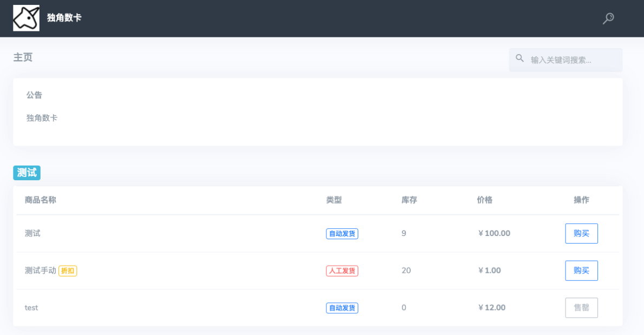The width and height of the screenshot is (644, 335).
Task: Click the 测试 product name in table
Action: click(32, 233)
